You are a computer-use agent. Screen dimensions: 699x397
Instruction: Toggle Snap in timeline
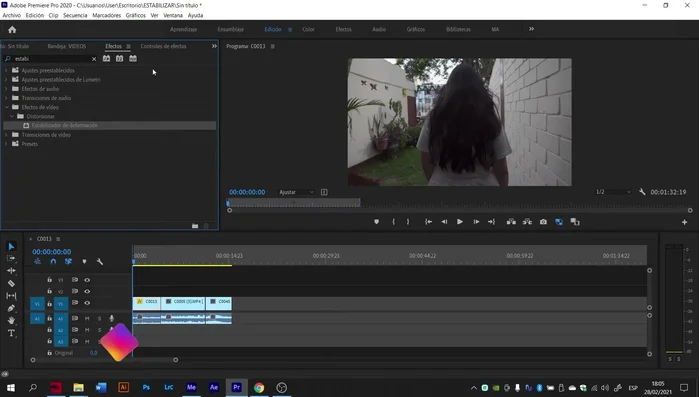click(53, 262)
